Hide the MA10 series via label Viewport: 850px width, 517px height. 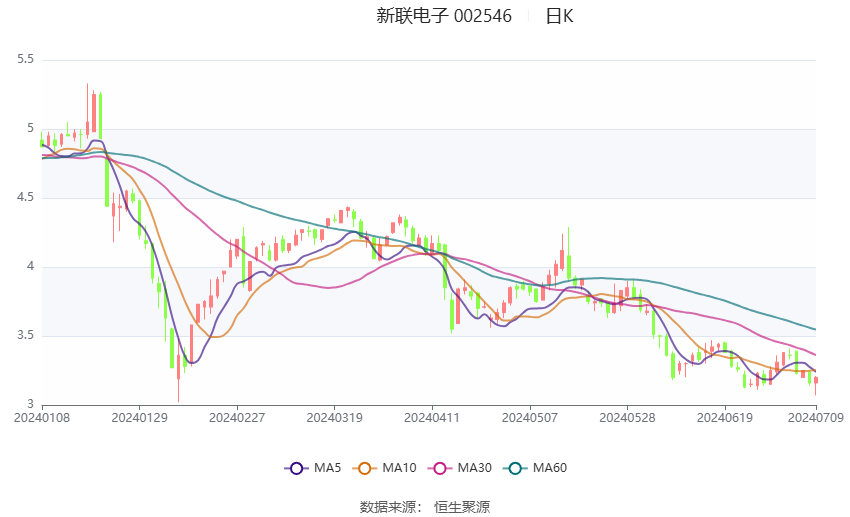click(x=399, y=468)
